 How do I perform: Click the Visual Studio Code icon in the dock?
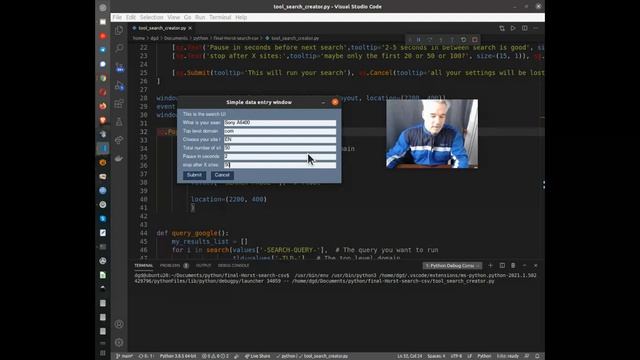103,148
